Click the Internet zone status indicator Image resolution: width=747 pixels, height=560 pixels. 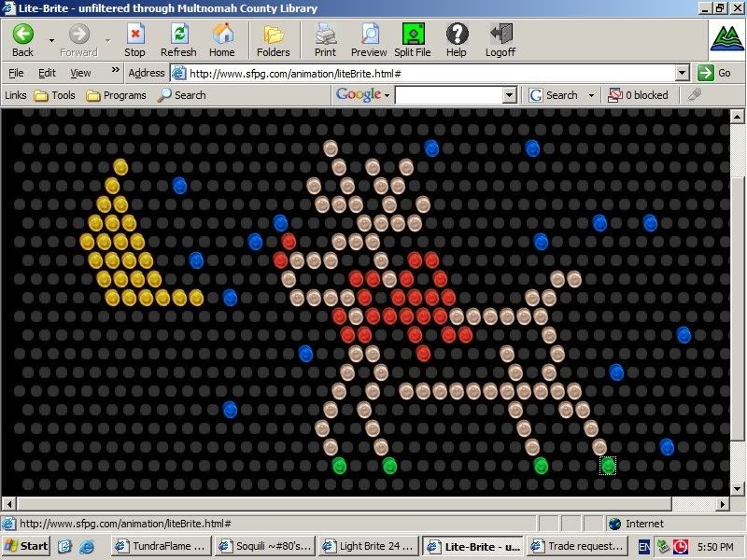[x=637, y=524]
